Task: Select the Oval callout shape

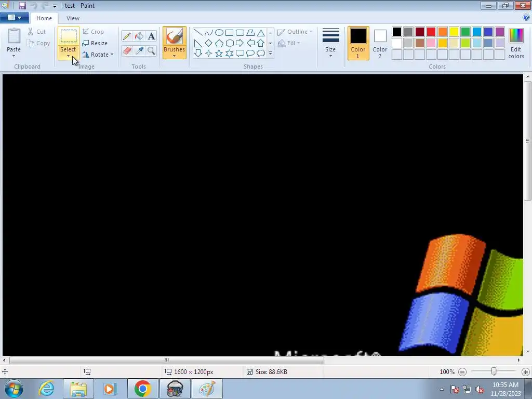Action: click(250, 54)
